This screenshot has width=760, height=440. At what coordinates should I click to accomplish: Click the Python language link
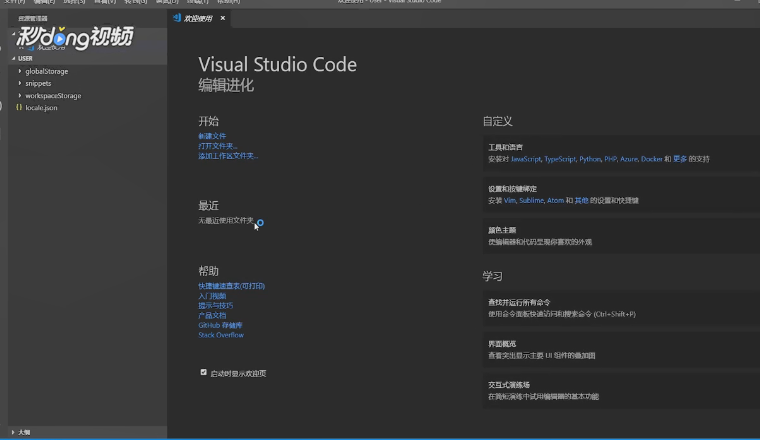click(590, 159)
